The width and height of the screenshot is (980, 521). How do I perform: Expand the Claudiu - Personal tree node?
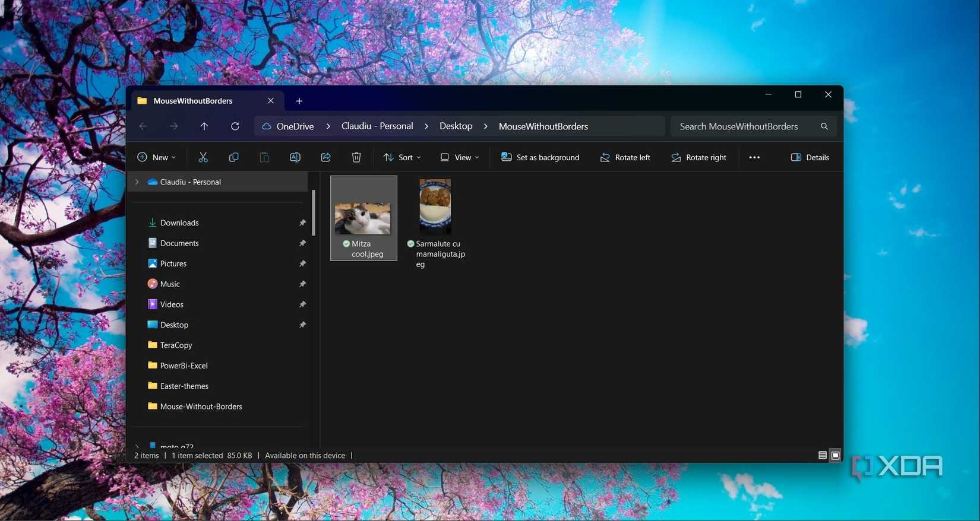[x=137, y=182]
